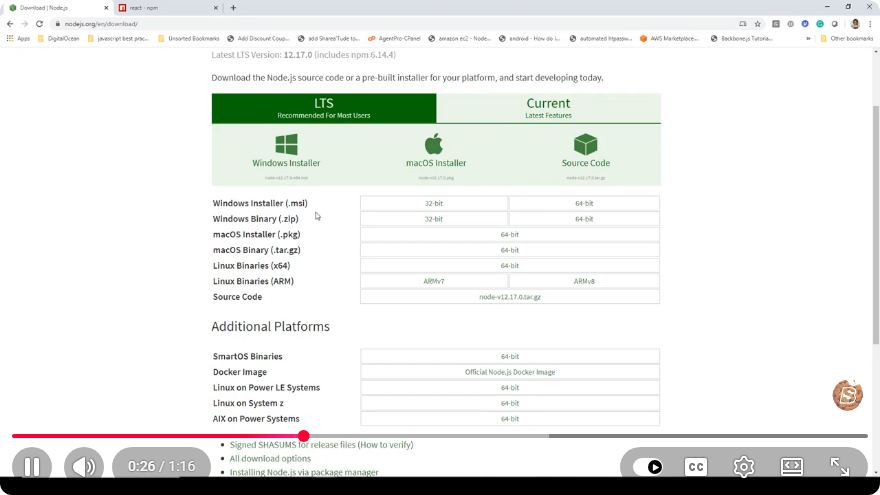
Task: Open video settings gear
Action: [x=744, y=466]
